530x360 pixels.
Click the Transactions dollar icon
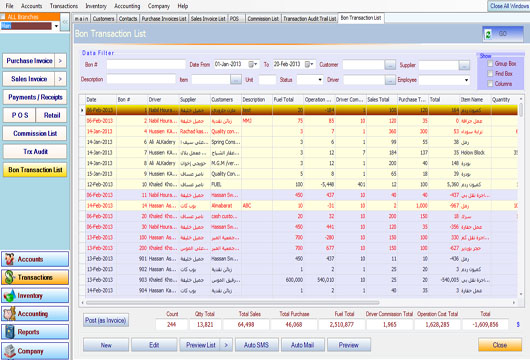(9, 277)
